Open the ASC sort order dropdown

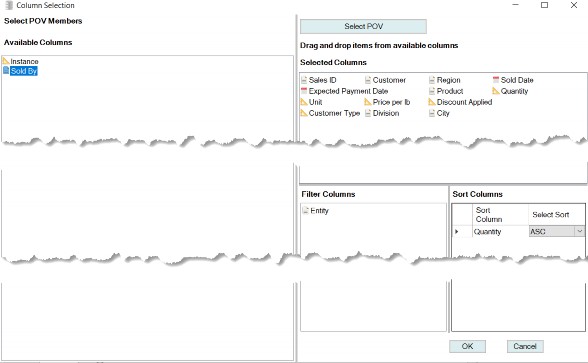[579, 231]
